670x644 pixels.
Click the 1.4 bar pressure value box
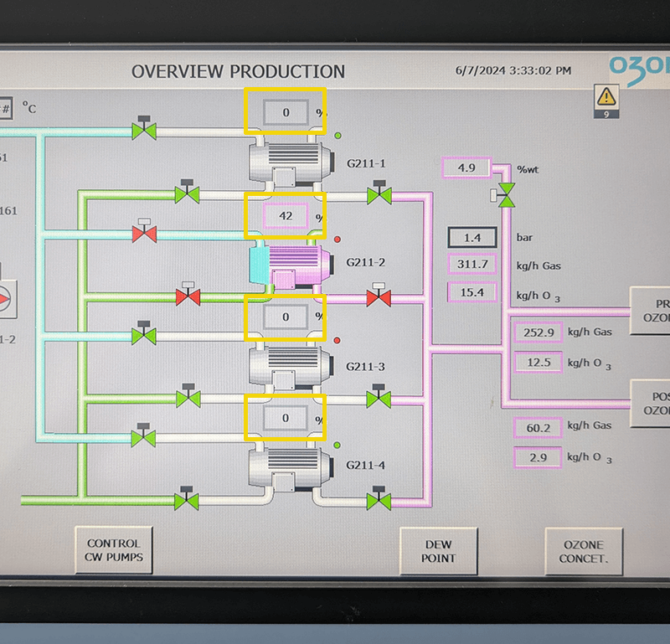pyautogui.click(x=472, y=238)
